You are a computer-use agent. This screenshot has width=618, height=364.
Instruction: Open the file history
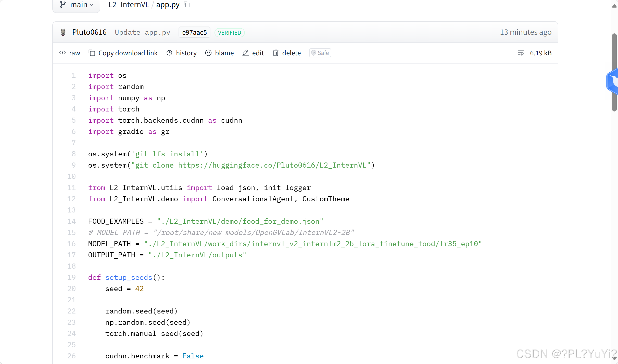(186, 53)
